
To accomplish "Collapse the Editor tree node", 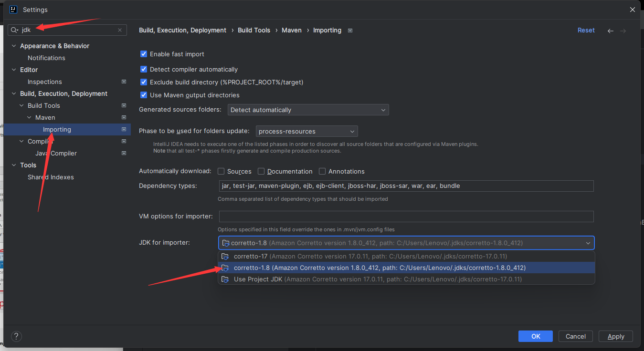I will 14,70.
